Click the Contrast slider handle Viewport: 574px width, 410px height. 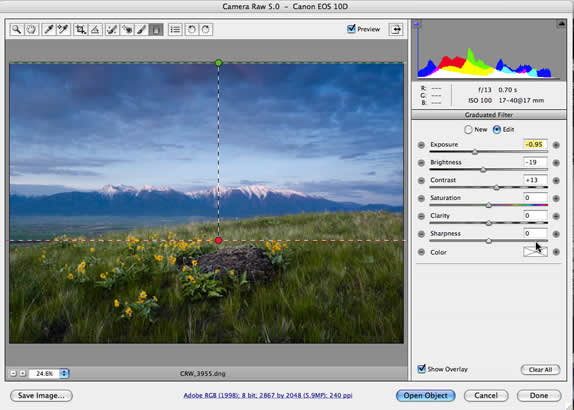(x=496, y=188)
